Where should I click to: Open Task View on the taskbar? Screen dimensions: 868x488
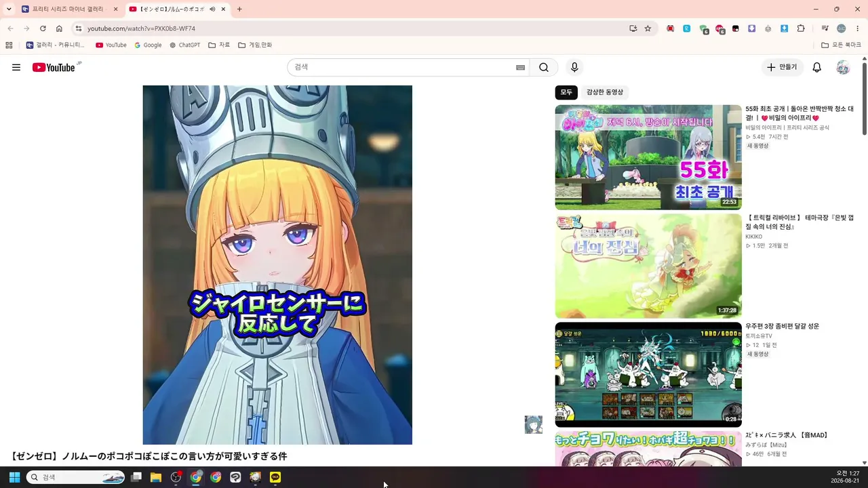[136, 477]
